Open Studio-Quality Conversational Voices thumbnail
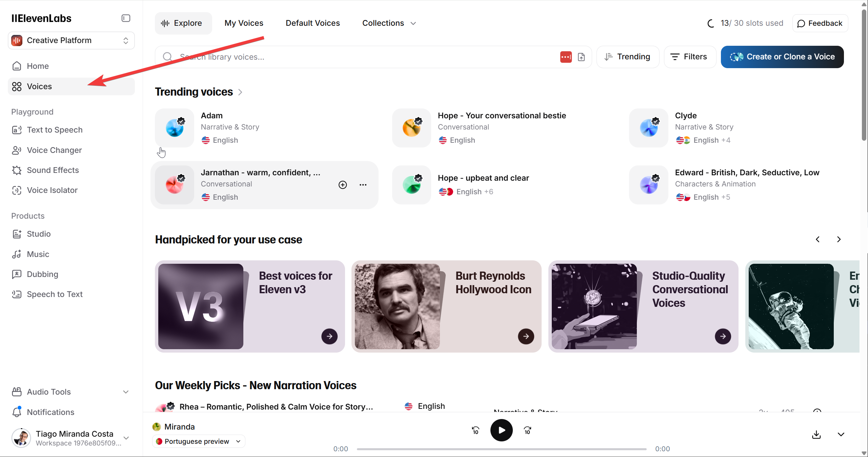The height and width of the screenshot is (457, 868). point(594,306)
